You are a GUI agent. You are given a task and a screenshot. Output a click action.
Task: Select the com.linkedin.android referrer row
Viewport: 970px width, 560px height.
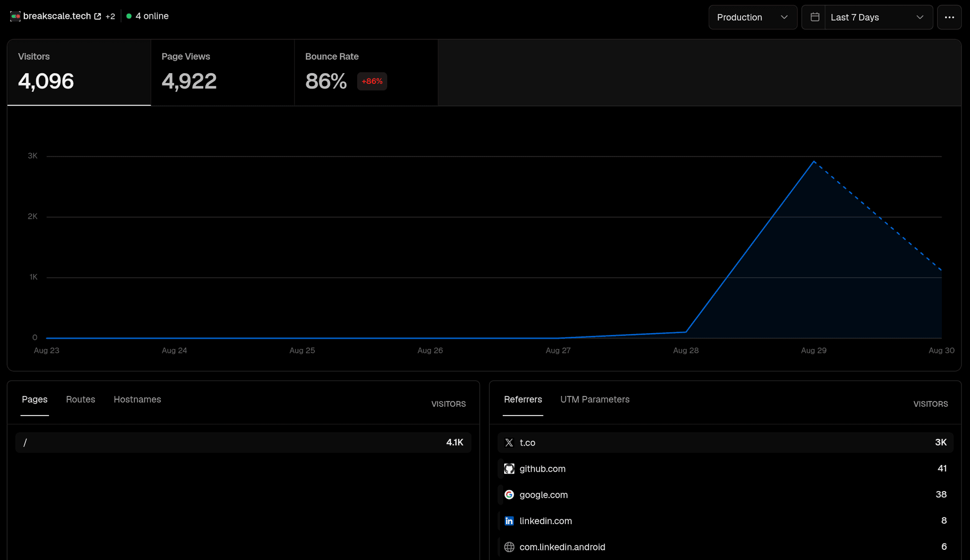click(725, 547)
